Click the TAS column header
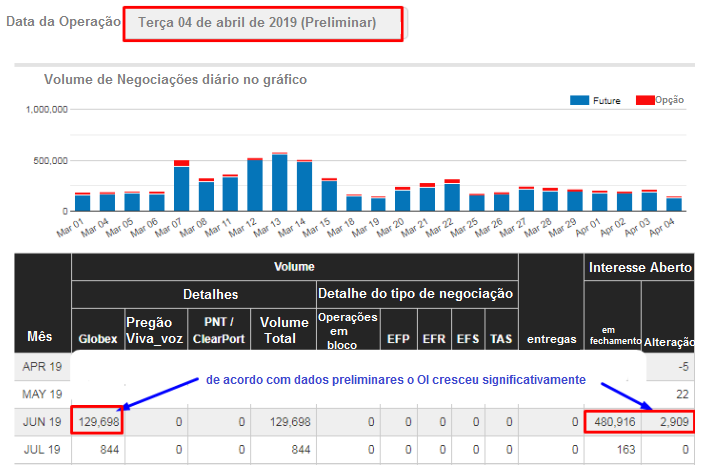The height and width of the screenshot is (473, 711). coord(500,339)
